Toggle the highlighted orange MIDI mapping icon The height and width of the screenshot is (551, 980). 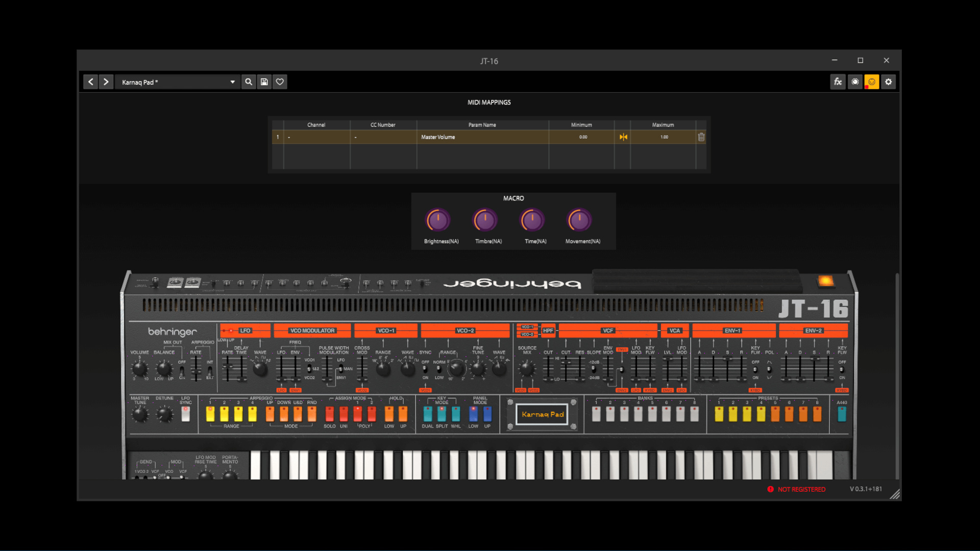tap(872, 82)
